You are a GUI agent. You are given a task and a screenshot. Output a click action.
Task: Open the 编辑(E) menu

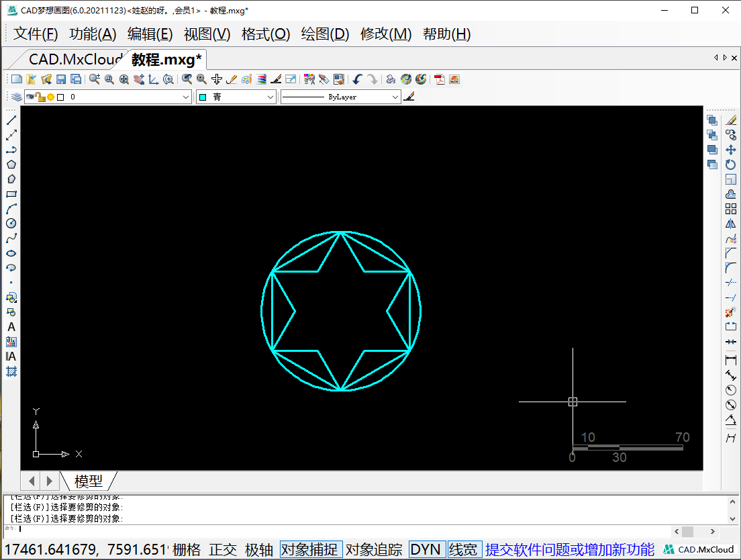(150, 34)
